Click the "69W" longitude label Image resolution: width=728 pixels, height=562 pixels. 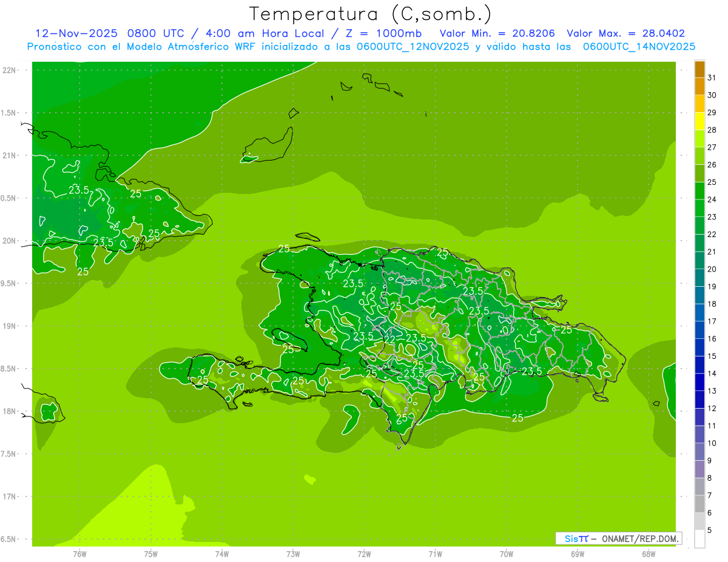[578, 554]
